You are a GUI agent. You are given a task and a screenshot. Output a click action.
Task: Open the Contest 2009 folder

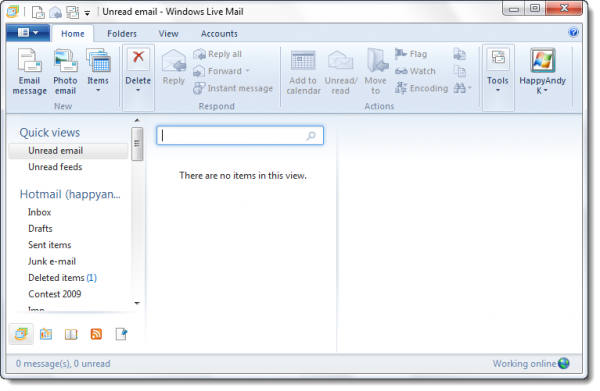pos(55,294)
